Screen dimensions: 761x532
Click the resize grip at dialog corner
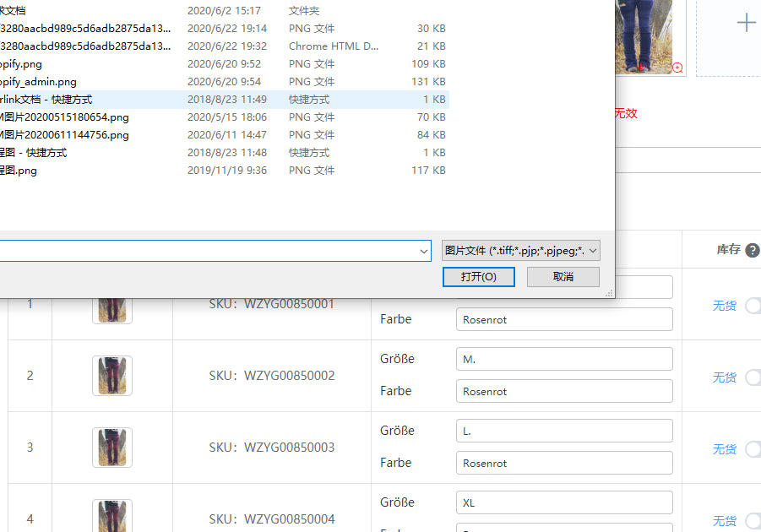(x=609, y=293)
